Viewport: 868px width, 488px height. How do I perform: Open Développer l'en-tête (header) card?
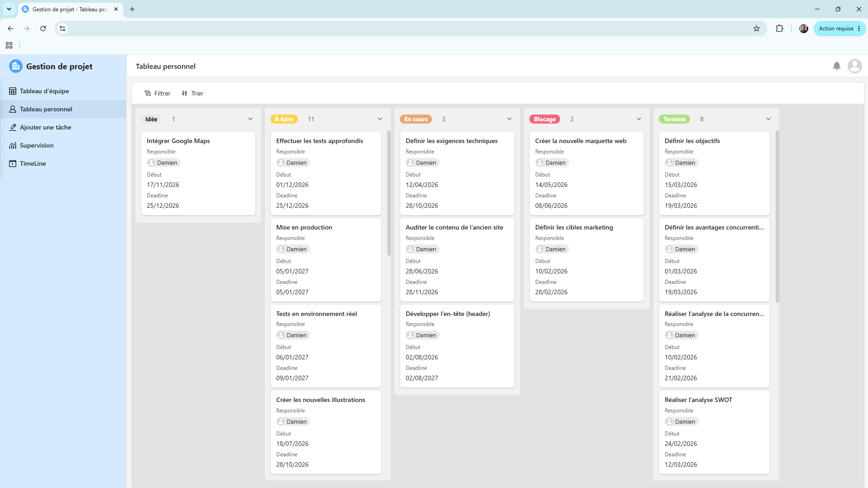click(x=457, y=346)
